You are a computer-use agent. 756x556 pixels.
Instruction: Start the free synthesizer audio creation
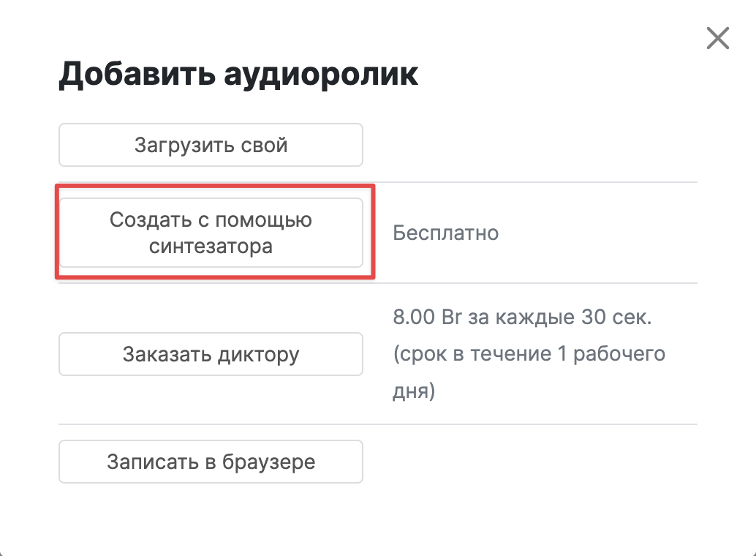211,233
